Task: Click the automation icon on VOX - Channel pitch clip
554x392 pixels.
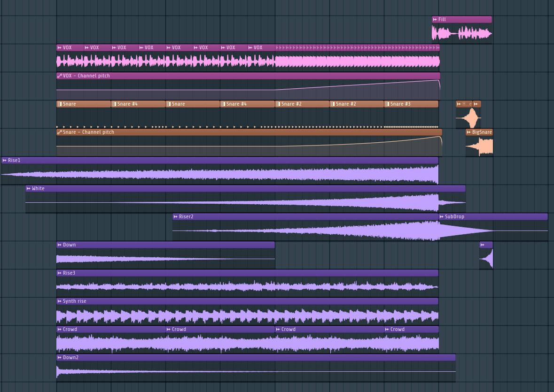Action: [x=60, y=76]
